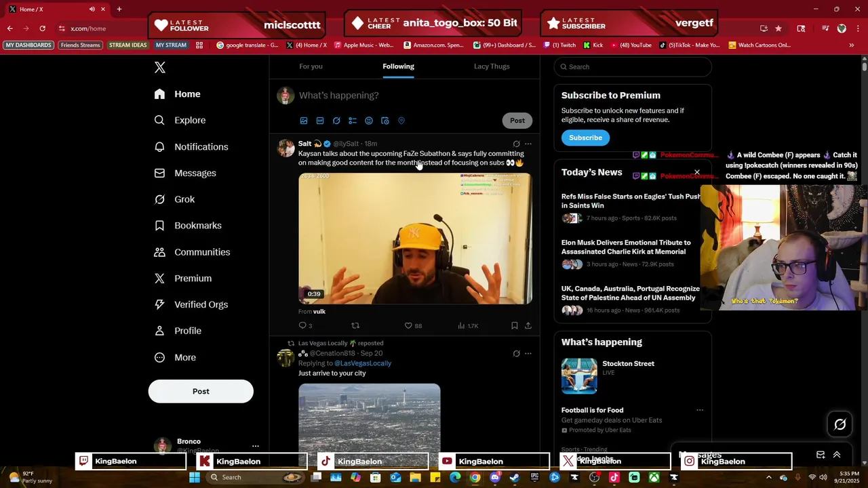Open Messages in sidebar
Image resolution: width=868 pixels, height=488 pixels.
click(186, 173)
